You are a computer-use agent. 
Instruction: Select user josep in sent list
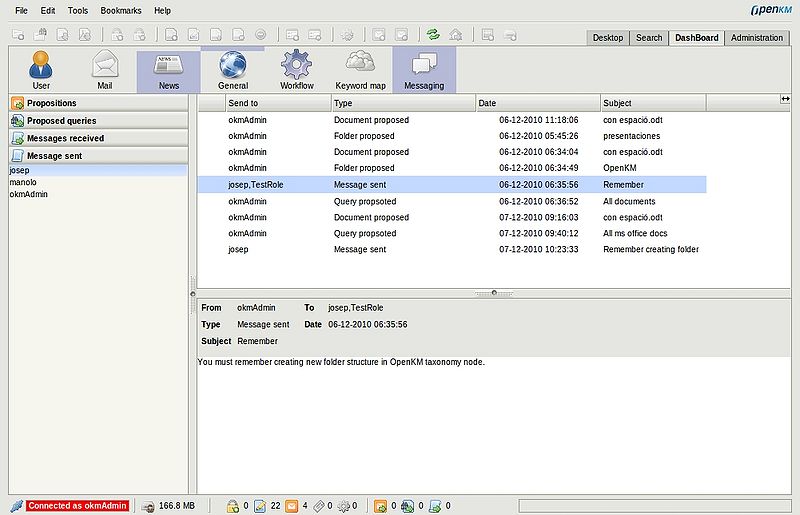click(x=98, y=170)
